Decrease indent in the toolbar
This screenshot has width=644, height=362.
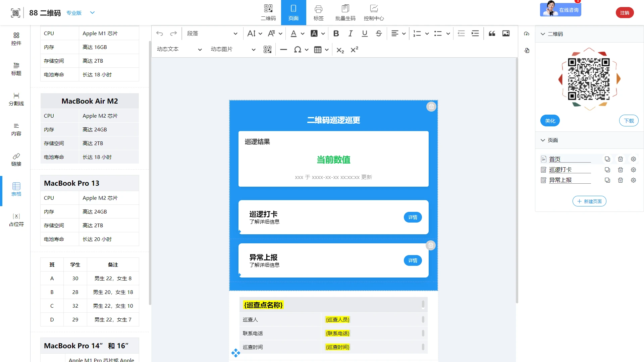(x=461, y=34)
